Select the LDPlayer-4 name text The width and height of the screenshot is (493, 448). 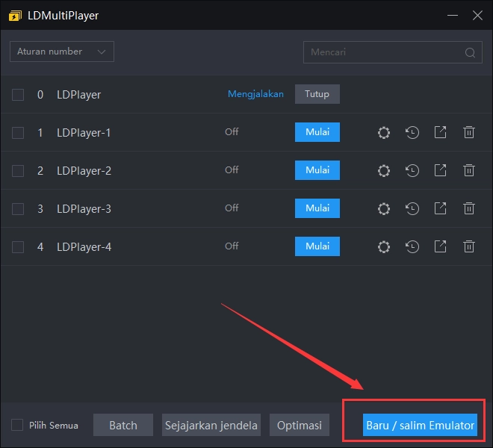(84, 247)
